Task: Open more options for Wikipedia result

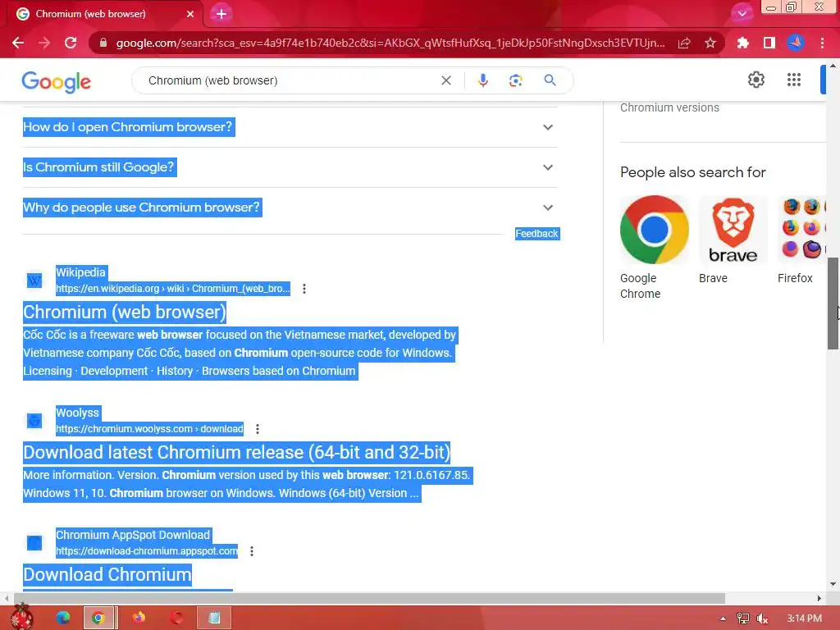Action: click(304, 289)
